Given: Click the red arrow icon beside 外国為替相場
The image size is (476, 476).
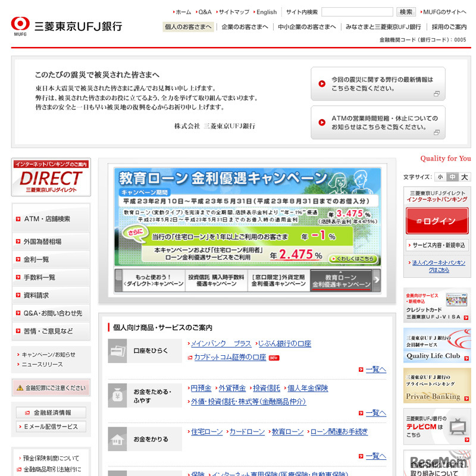Looking at the screenshot, I should (18, 242).
